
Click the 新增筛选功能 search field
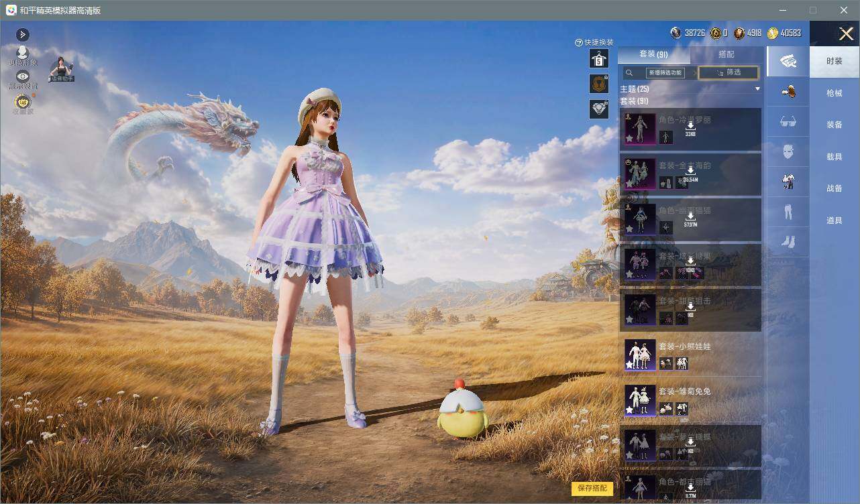click(x=665, y=73)
